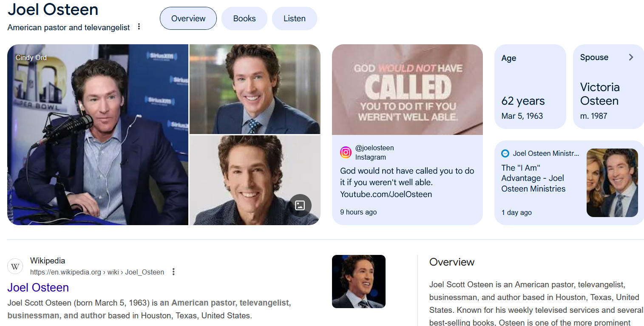Click the Wikipedia W favicon
Image resolution: width=644 pixels, height=326 pixels.
[15, 266]
